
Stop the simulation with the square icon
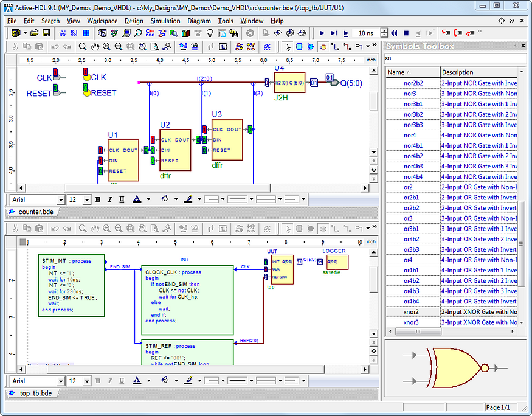coord(406,33)
